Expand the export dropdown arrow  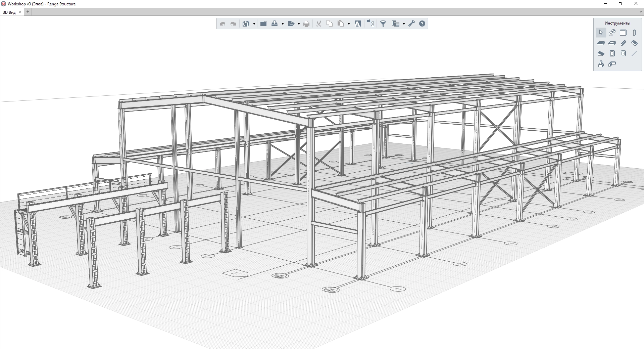299,24
